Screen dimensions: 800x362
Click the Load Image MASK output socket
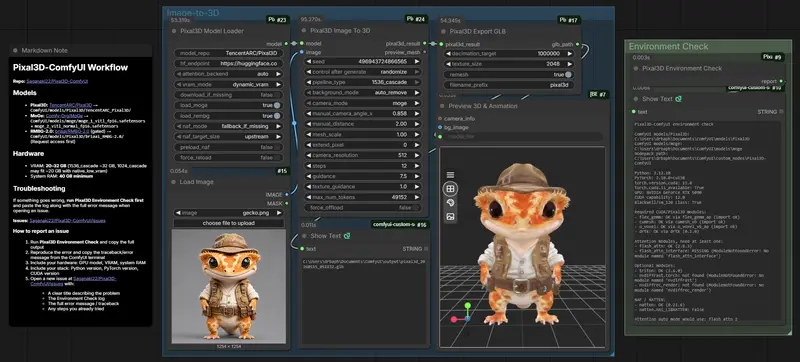(x=287, y=203)
